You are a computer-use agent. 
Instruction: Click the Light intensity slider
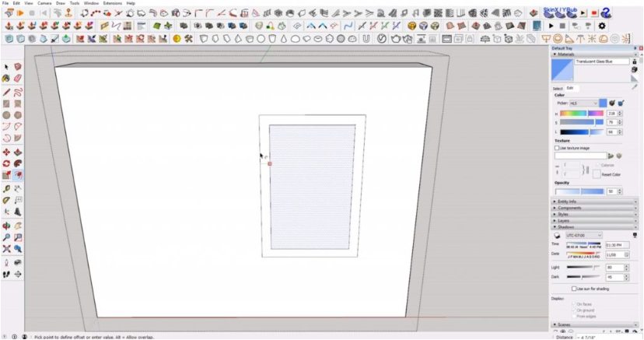pos(583,268)
